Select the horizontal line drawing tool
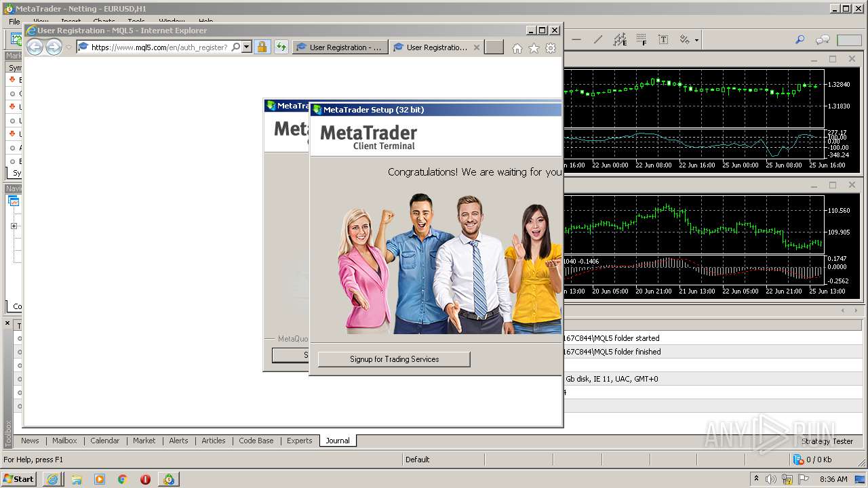 coord(576,40)
